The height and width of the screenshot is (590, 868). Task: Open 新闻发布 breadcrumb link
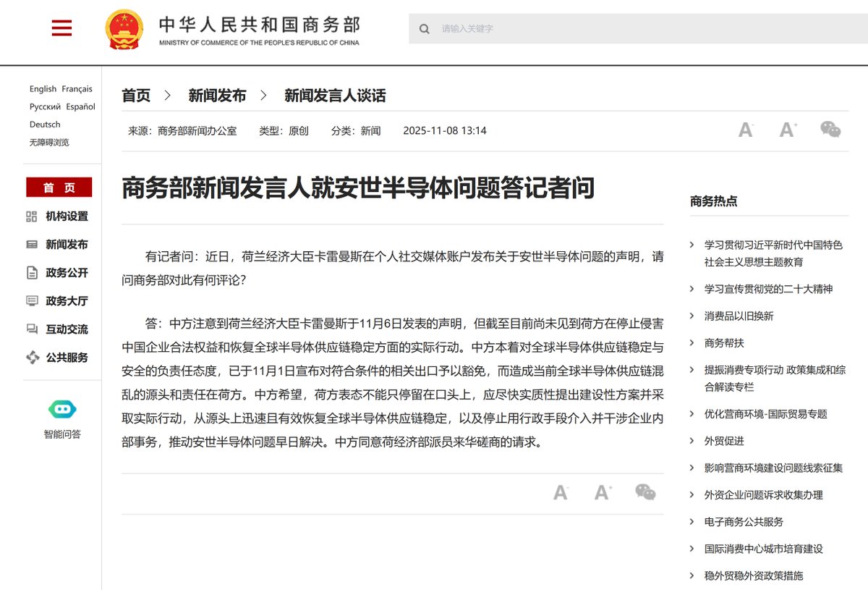[x=217, y=96]
